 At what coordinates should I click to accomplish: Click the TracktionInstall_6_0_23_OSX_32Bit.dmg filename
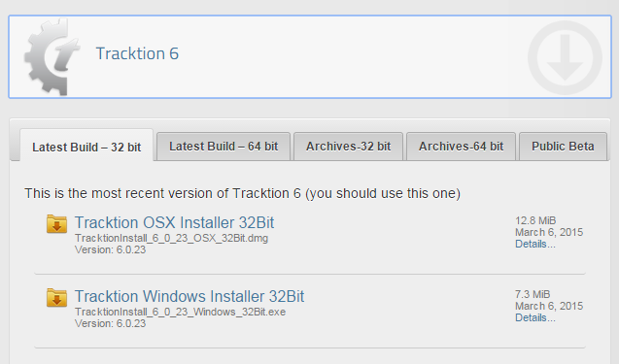171,238
